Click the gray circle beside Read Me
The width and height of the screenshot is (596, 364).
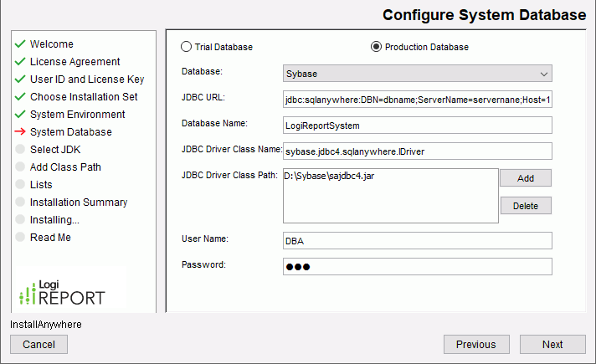[x=20, y=238]
